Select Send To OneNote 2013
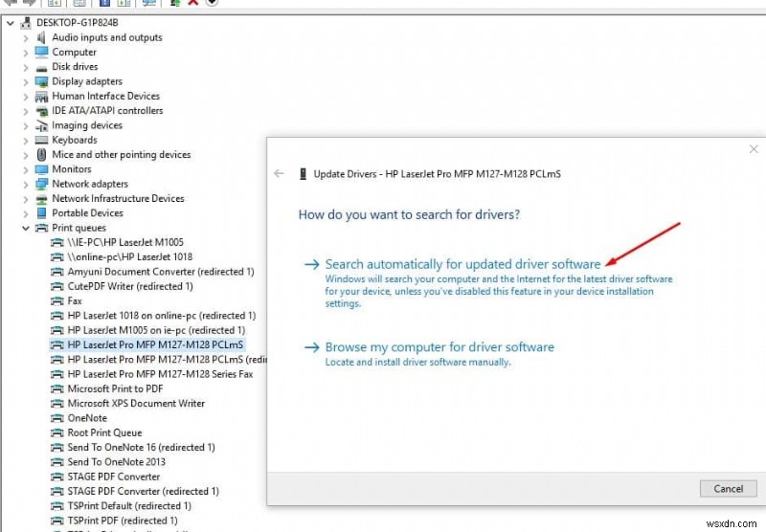Image resolution: width=766 pixels, height=532 pixels. [x=116, y=462]
